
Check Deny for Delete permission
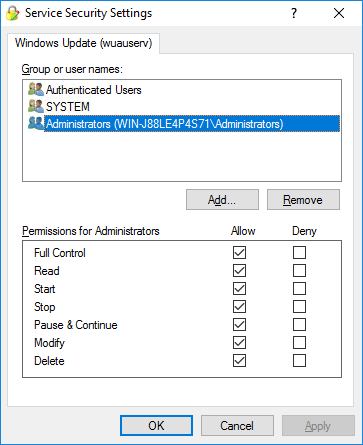299,360
